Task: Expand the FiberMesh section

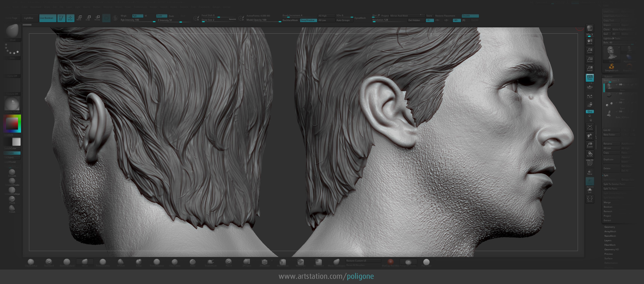Action: (610, 245)
